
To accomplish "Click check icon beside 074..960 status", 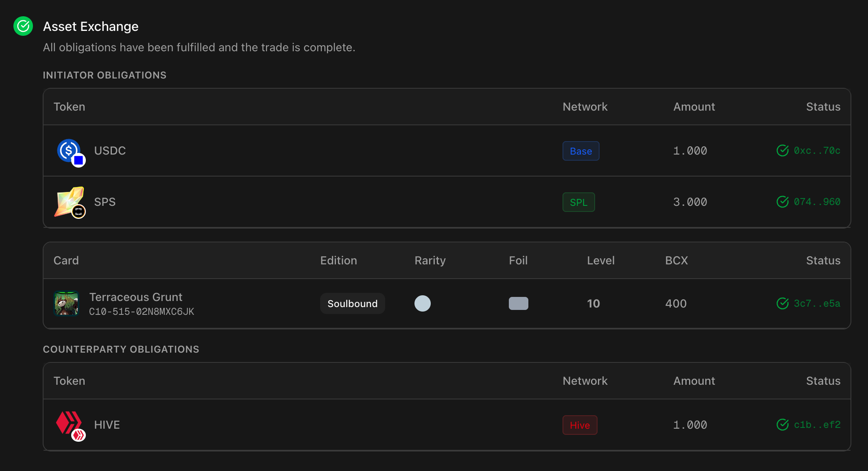I will [x=782, y=202].
